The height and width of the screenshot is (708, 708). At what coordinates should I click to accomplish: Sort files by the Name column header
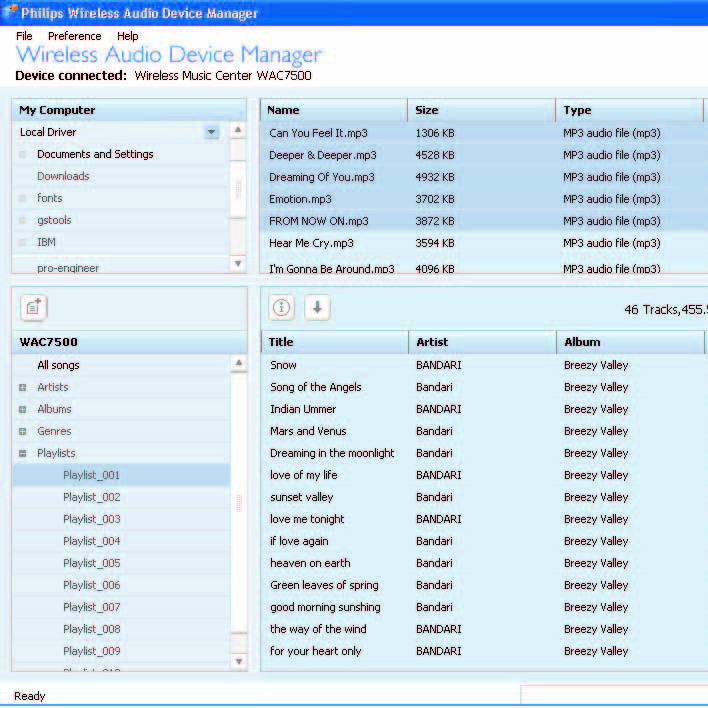pyautogui.click(x=334, y=110)
